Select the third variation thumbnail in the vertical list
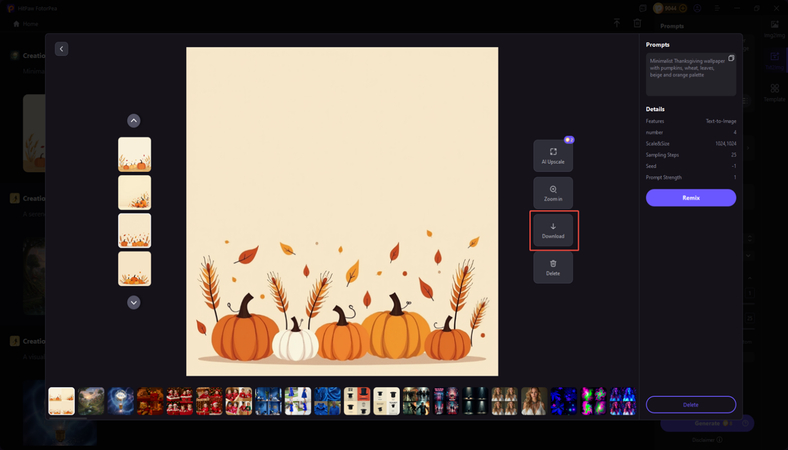 (134, 230)
